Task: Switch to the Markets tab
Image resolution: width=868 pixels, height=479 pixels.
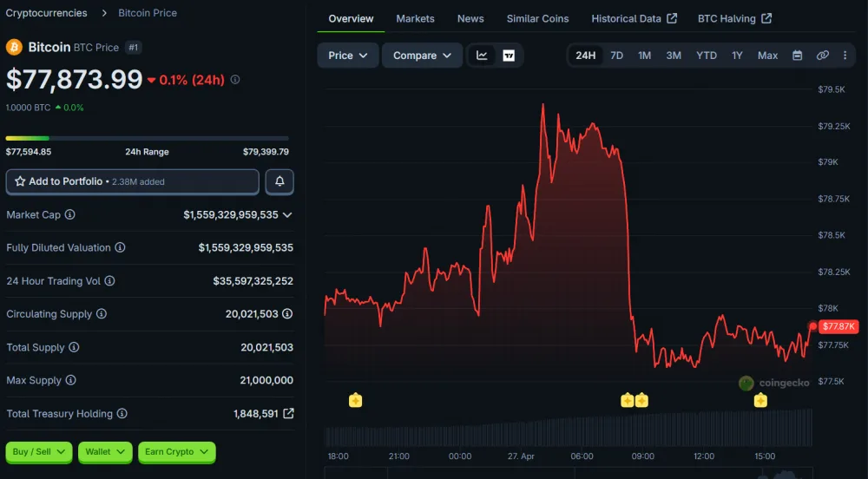Action: coord(415,19)
